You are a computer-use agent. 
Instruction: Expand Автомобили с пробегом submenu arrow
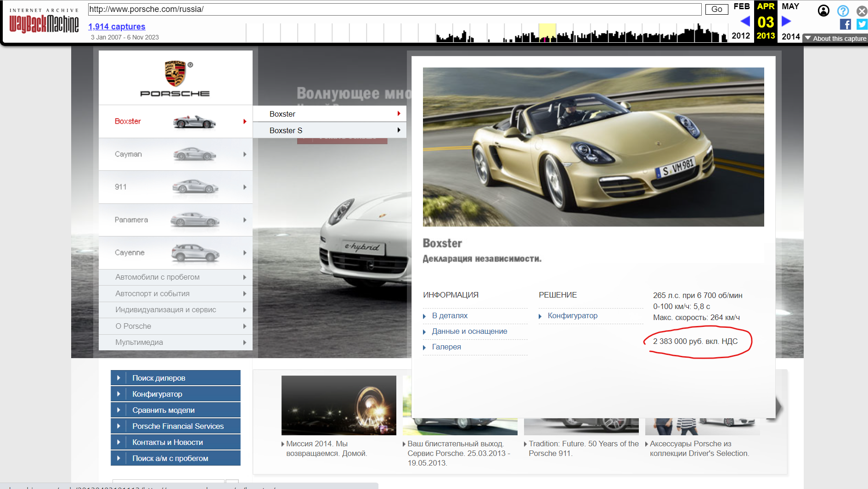pos(245,277)
